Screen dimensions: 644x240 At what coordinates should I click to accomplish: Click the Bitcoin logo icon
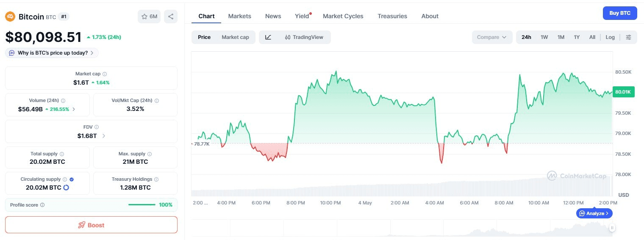(10, 17)
